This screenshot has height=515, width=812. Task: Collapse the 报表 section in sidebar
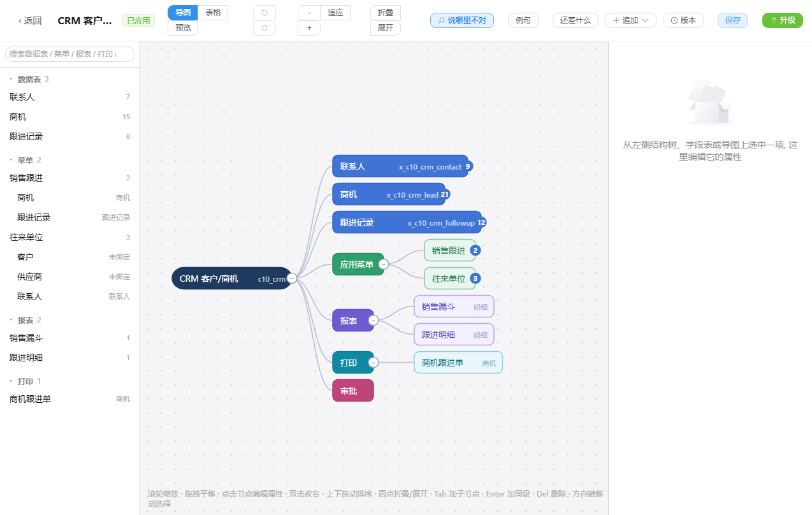11,320
